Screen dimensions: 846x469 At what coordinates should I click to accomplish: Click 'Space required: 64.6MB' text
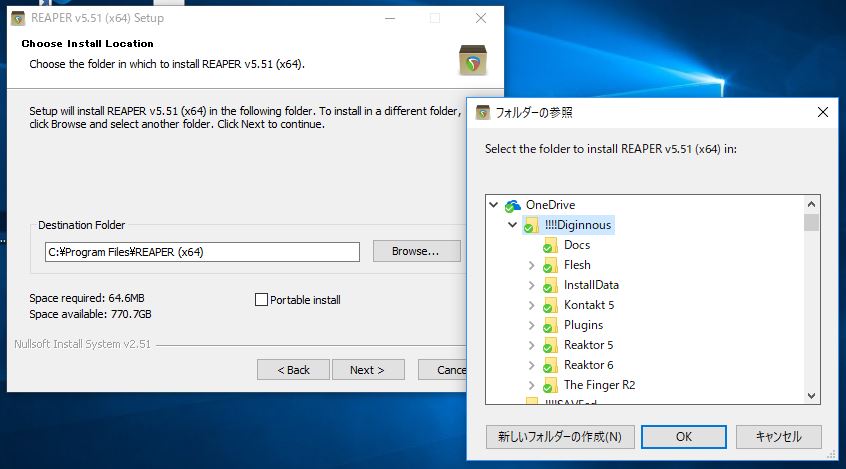tap(87, 298)
